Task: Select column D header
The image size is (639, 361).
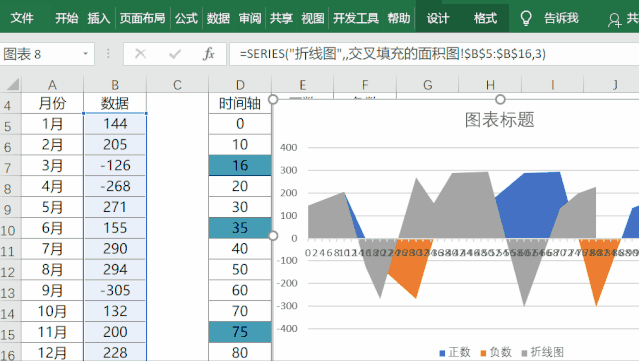Action: point(240,85)
